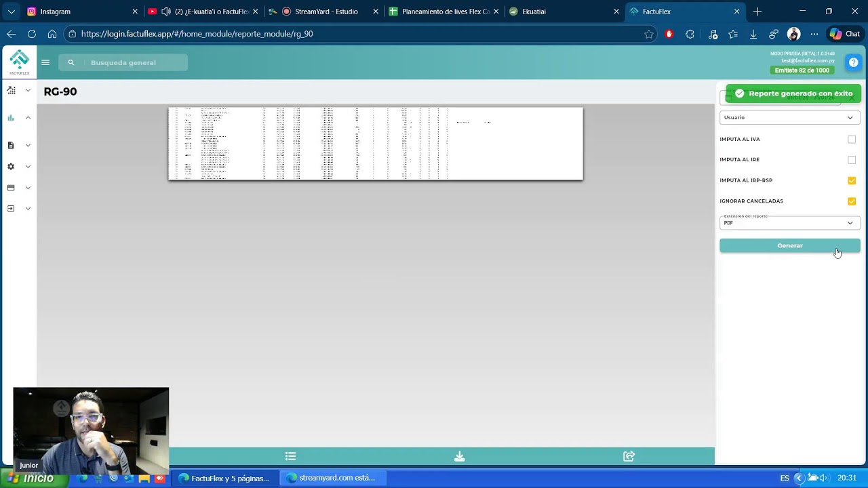Viewport: 868px width, 488px height.
Task: Toggle IMPUTA AL IRE checkbox
Action: coord(852,160)
